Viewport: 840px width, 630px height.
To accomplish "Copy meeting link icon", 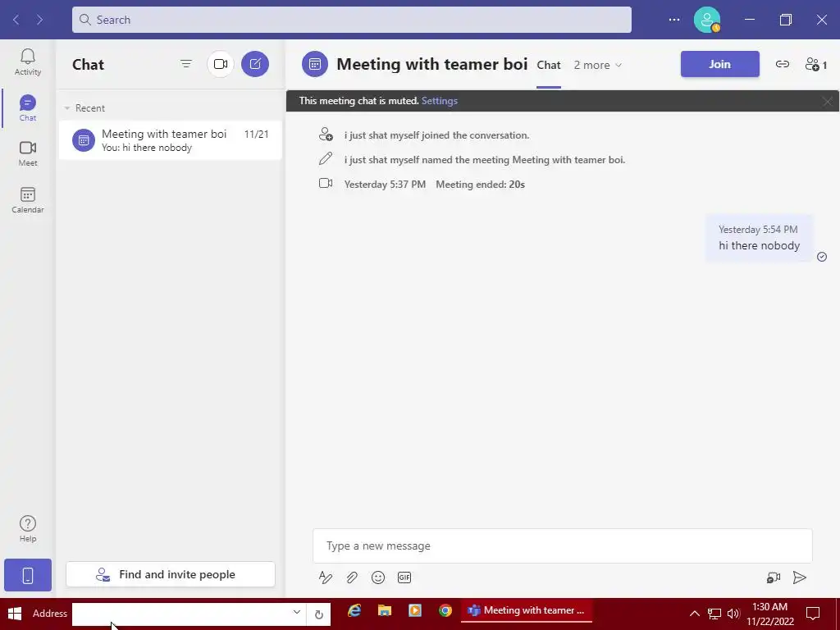I will pyautogui.click(x=782, y=64).
